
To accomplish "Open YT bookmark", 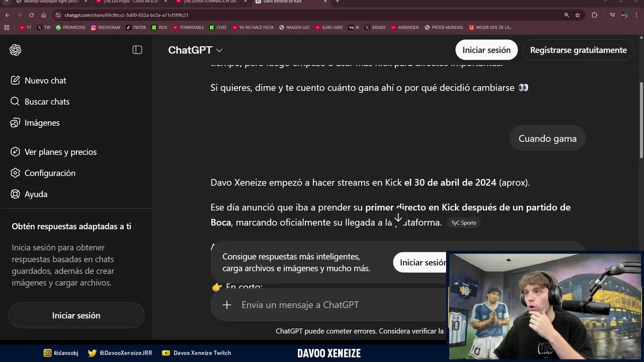I will point(25,27).
